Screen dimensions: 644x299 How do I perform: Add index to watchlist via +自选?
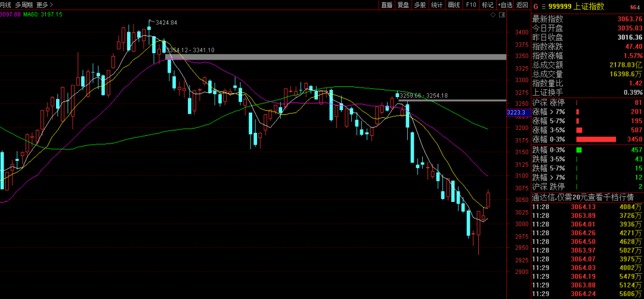click(505, 5)
